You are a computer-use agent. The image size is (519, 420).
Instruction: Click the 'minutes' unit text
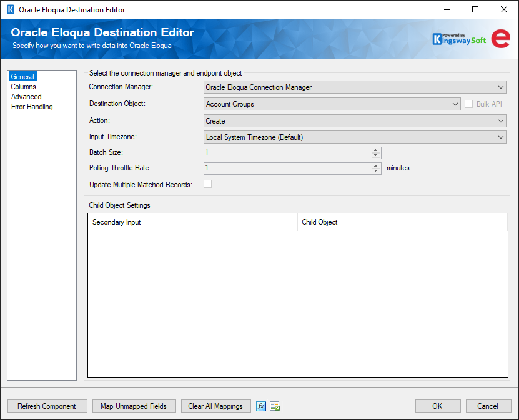(398, 168)
